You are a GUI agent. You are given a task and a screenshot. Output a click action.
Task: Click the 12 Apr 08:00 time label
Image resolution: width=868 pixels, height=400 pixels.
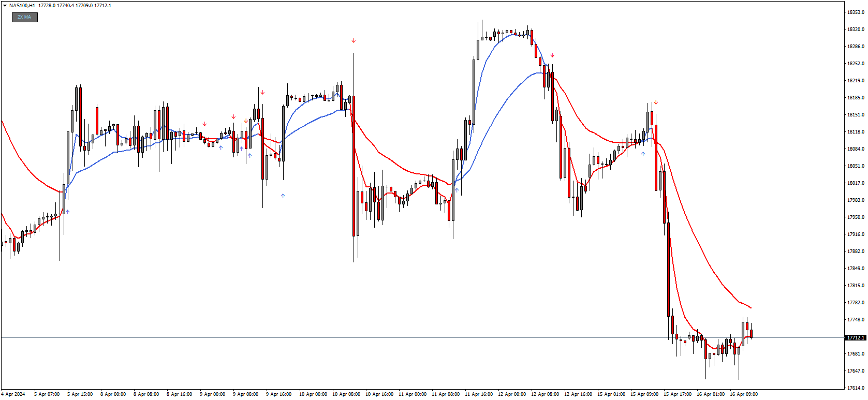point(545,394)
